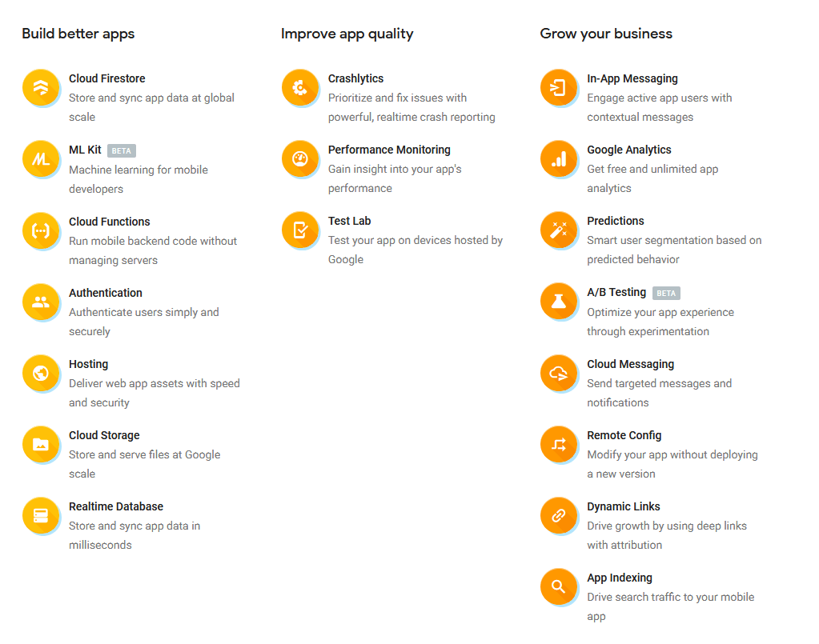The height and width of the screenshot is (644, 819).
Task: Click the Dynamic Links chain icon
Action: click(559, 515)
